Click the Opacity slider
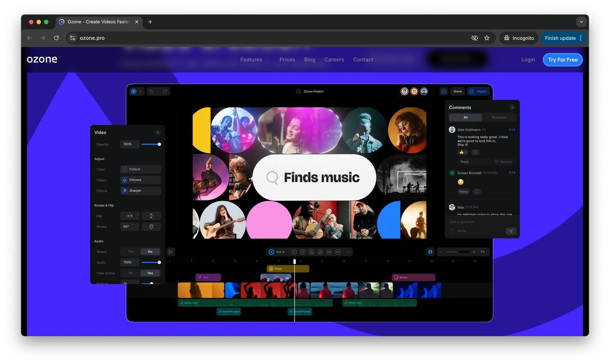610x364 pixels. (x=151, y=144)
